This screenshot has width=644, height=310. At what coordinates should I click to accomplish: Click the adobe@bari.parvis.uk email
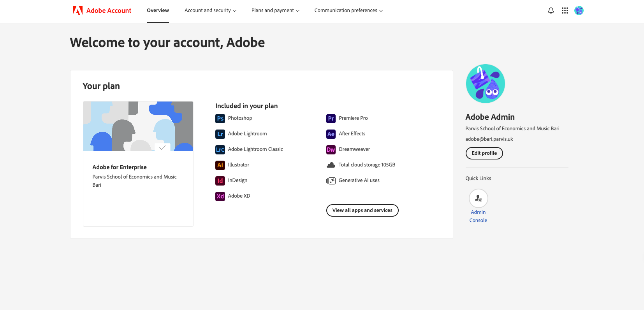pyautogui.click(x=489, y=139)
